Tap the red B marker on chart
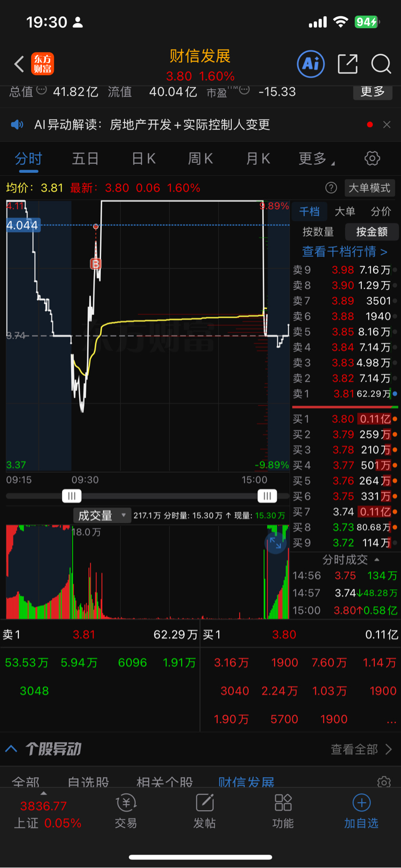 tap(96, 264)
